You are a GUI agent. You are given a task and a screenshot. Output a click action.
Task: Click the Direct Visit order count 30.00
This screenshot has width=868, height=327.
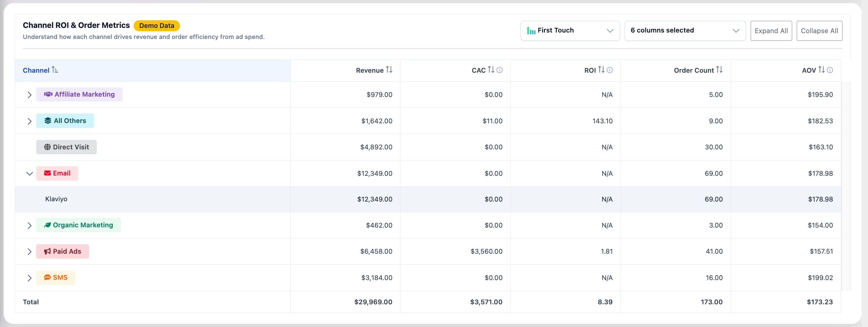point(714,147)
